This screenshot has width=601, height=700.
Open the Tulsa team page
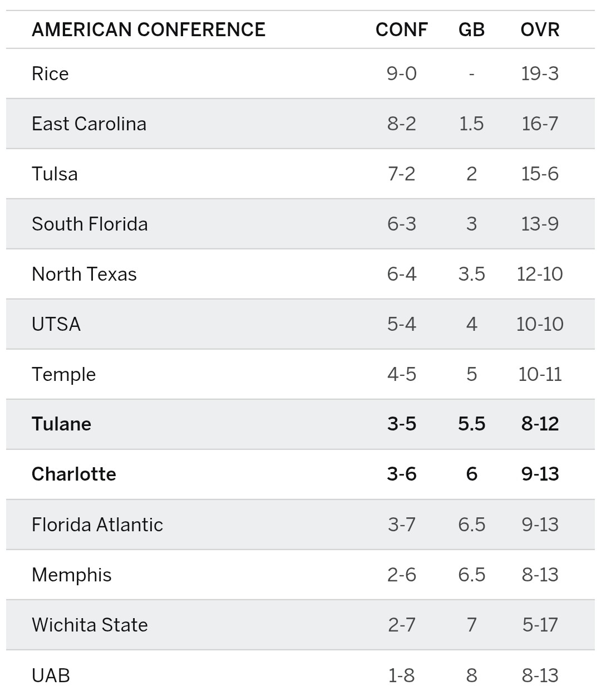pyautogui.click(x=55, y=174)
